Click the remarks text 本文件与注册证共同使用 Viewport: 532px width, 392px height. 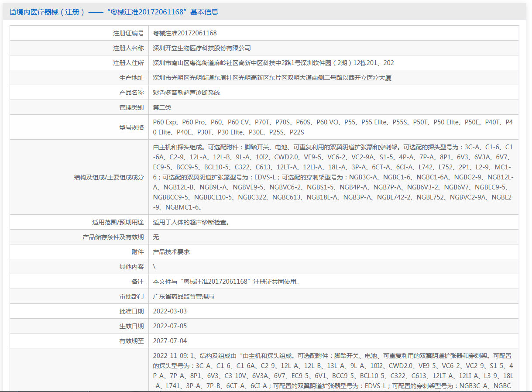coord(227,282)
